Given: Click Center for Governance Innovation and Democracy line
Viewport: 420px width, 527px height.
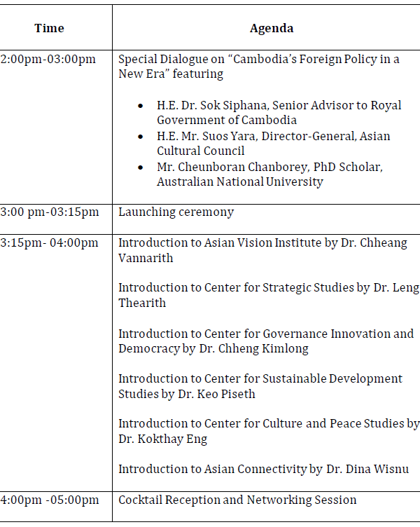Looking at the screenshot, I should 265,341.
